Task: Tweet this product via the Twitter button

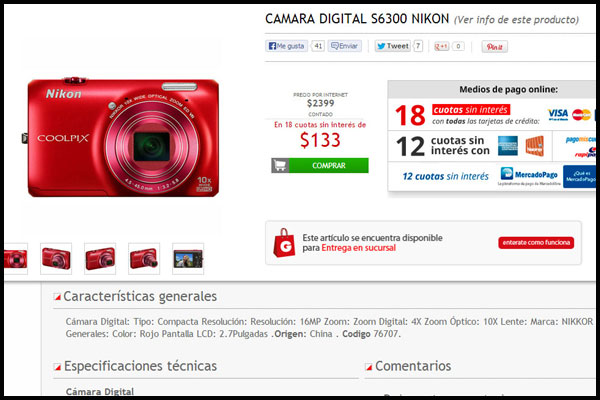Action: point(393,46)
